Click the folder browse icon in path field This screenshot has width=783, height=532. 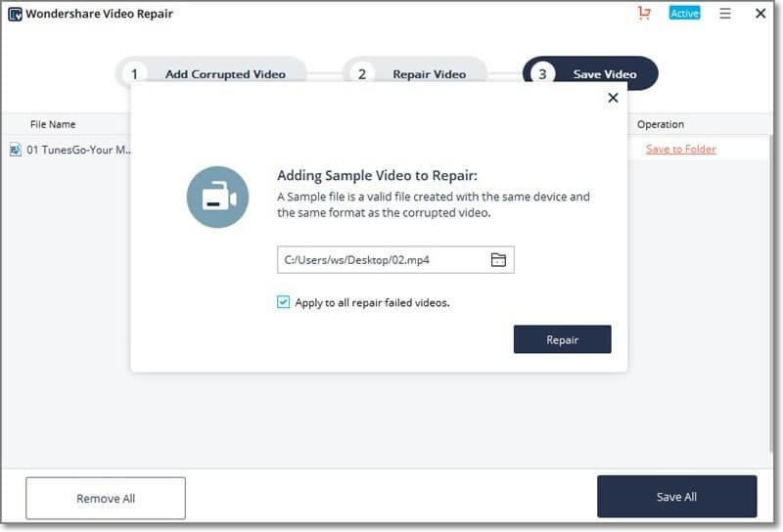pos(498,260)
